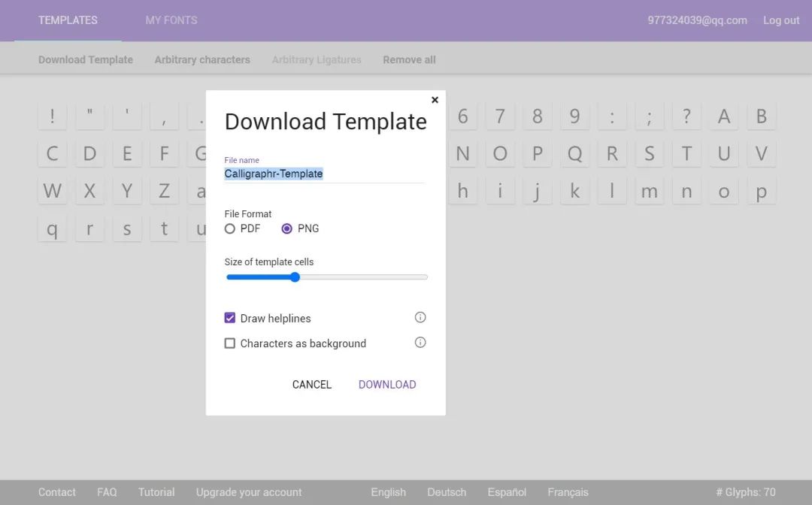The height and width of the screenshot is (505, 812).
Task: Select the exclamation mark glyph tile
Action: [x=53, y=116]
